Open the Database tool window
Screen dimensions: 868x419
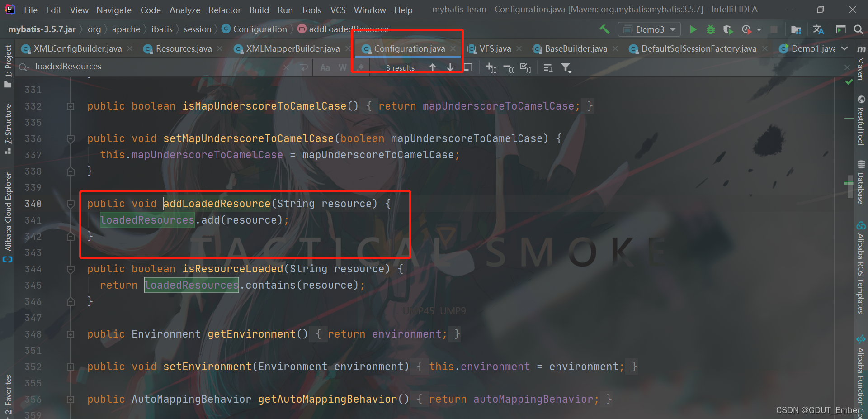(861, 182)
